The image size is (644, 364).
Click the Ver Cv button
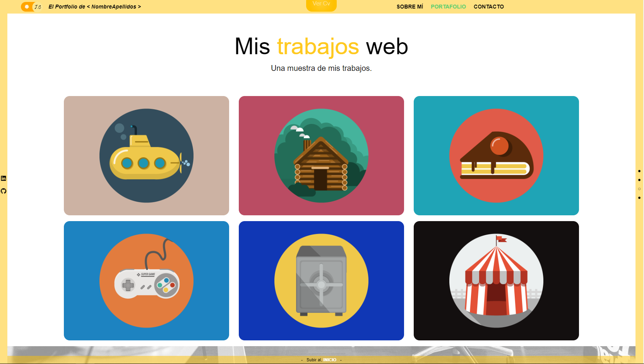click(x=321, y=5)
